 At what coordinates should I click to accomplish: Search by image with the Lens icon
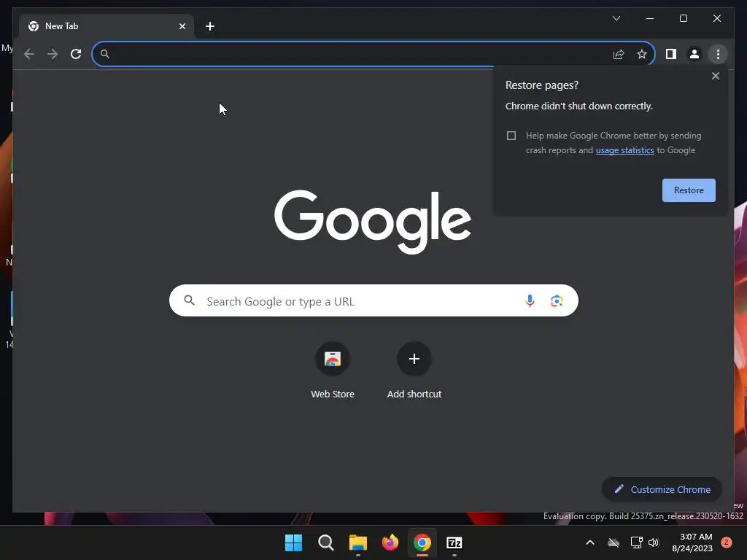[557, 300]
